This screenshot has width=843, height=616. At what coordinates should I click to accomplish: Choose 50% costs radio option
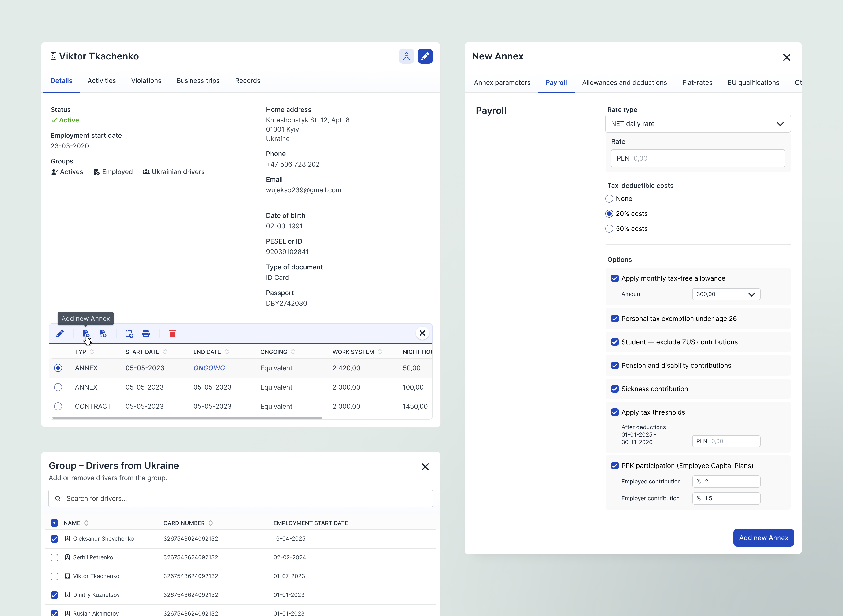pyautogui.click(x=609, y=229)
